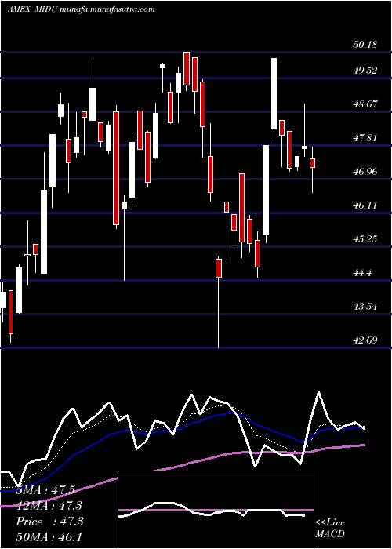The height and width of the screenshot is (549, 392).
Task: Click the 47.81 price level label
Action: point(365,137)
